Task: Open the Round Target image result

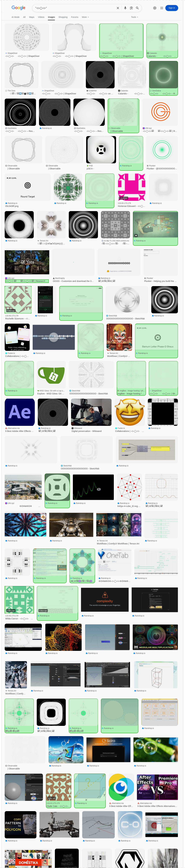Action: click(x=28, y=187)
